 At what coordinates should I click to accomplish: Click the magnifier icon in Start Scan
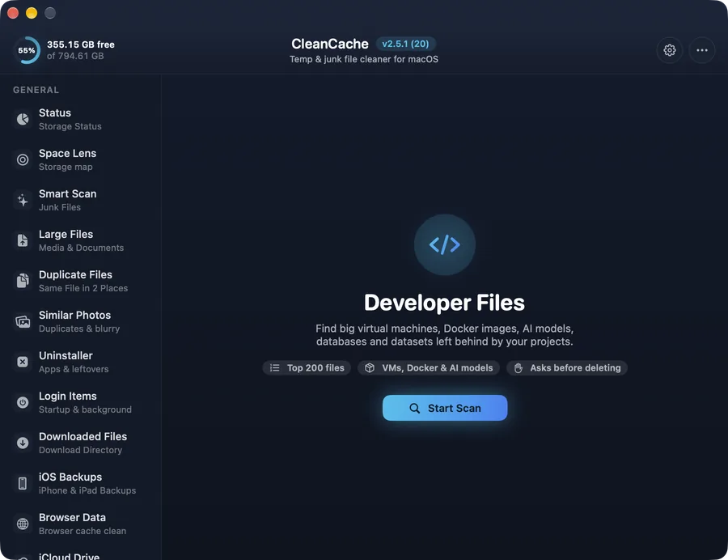click(415, 408)
